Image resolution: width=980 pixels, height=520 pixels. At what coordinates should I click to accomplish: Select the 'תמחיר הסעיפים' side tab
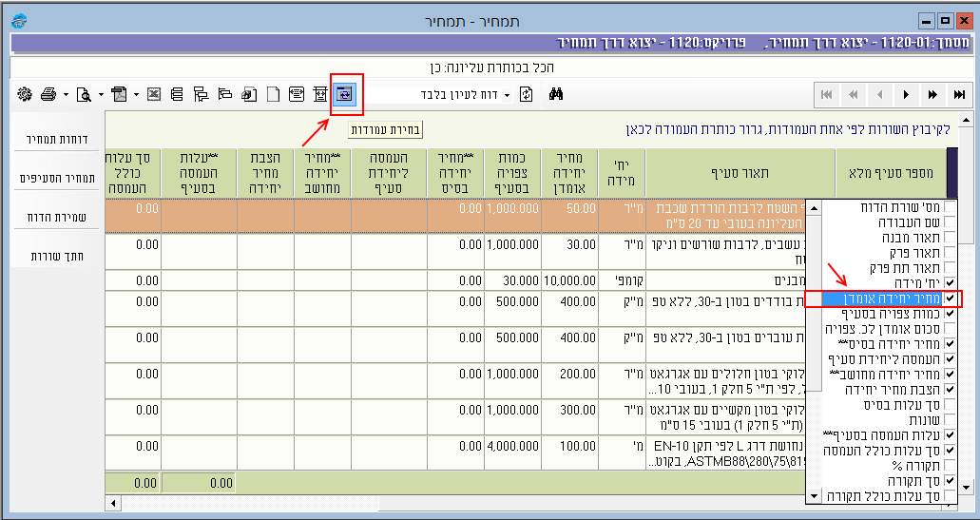53,178
